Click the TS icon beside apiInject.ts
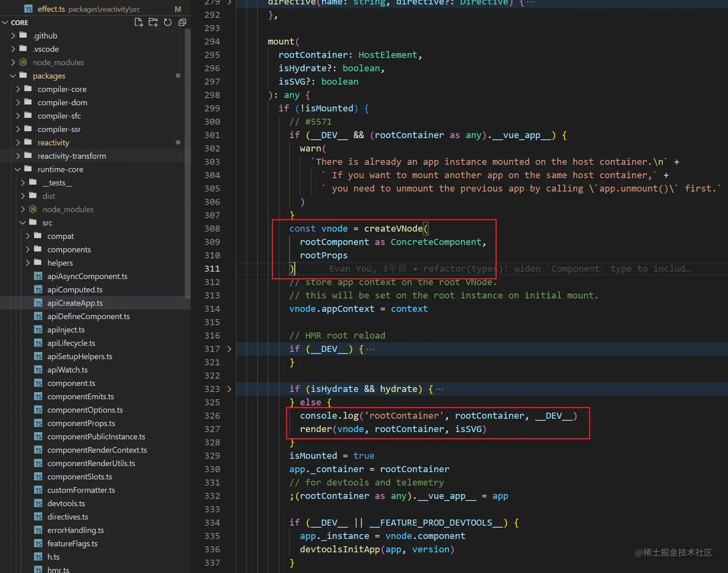728x573 pixels. 38,330
